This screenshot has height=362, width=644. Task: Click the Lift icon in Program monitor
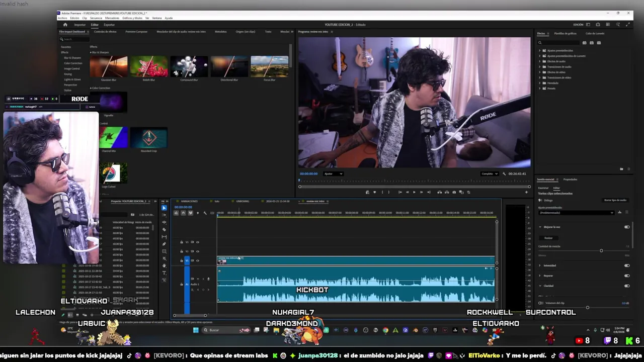440,192
